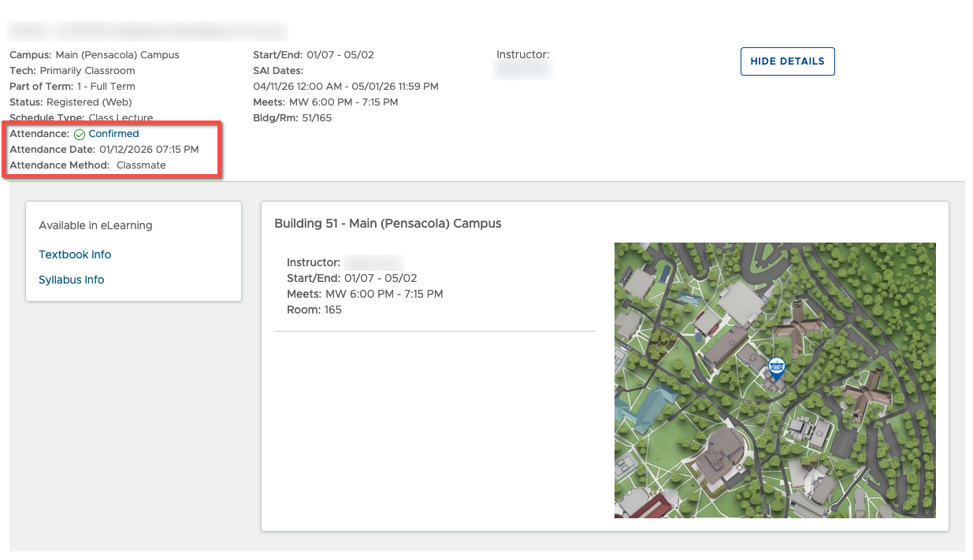This screenshot has width=973, height=560.
Task: Click the HIDE DETAILS button
Action: pos(787,61)
